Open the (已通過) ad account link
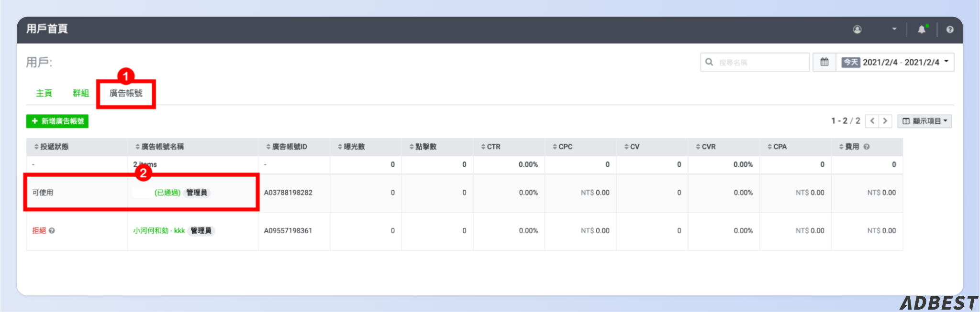Image resolution: width=980 pixels, height=312 pixels. pos(167,193)
